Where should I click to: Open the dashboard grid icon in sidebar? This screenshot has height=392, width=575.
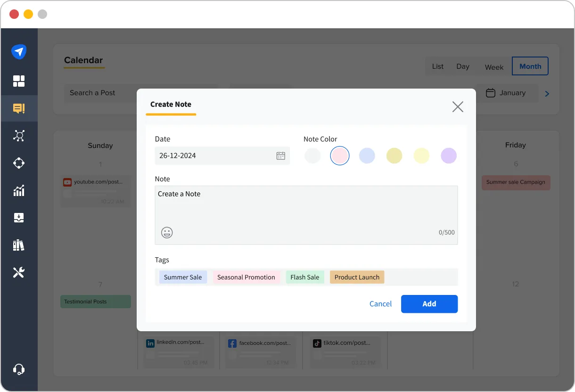[x=19, y=81]
